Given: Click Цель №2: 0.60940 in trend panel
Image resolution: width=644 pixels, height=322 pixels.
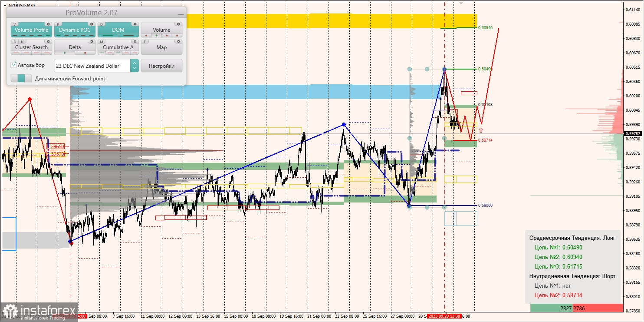Looking at the screenshot, I should (558, 257).
